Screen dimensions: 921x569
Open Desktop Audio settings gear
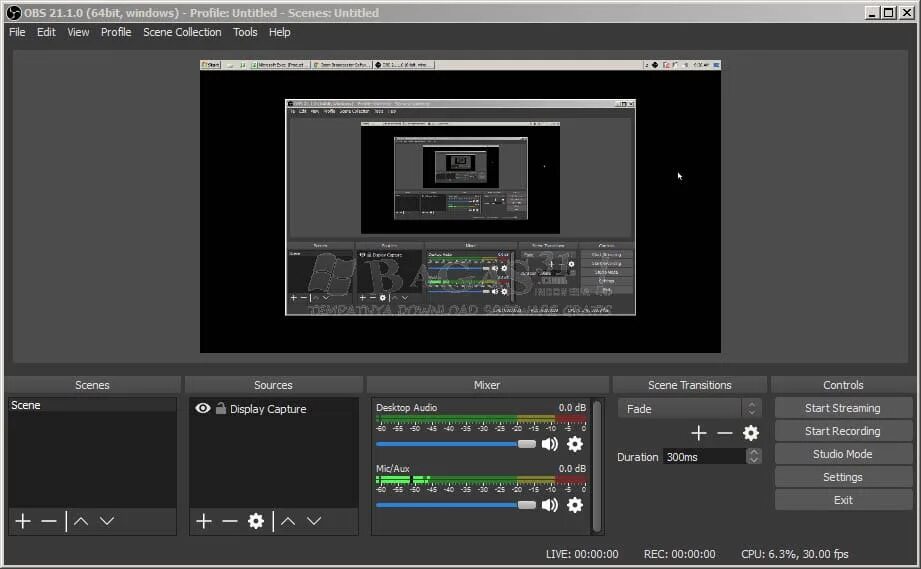[574, 444]
